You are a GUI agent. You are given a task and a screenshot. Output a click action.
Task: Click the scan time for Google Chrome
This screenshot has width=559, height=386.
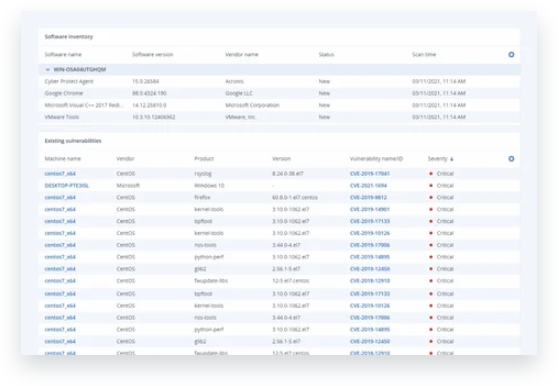coord(439,93)
